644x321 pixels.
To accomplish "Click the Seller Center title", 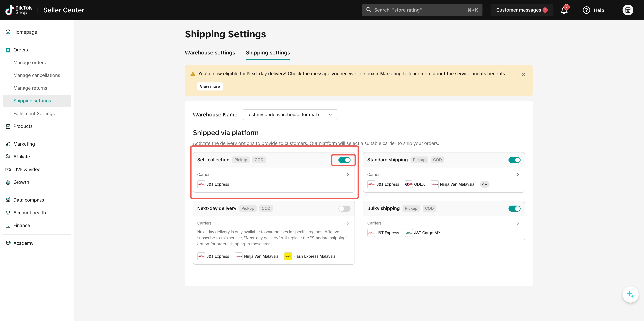I will [x=64, y=10].
